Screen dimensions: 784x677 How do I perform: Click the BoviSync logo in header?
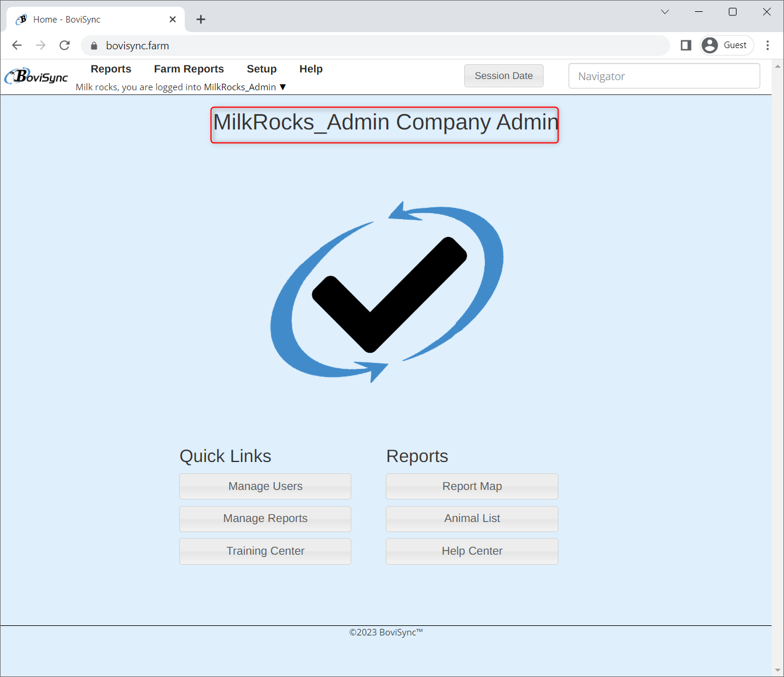point(36,76)
